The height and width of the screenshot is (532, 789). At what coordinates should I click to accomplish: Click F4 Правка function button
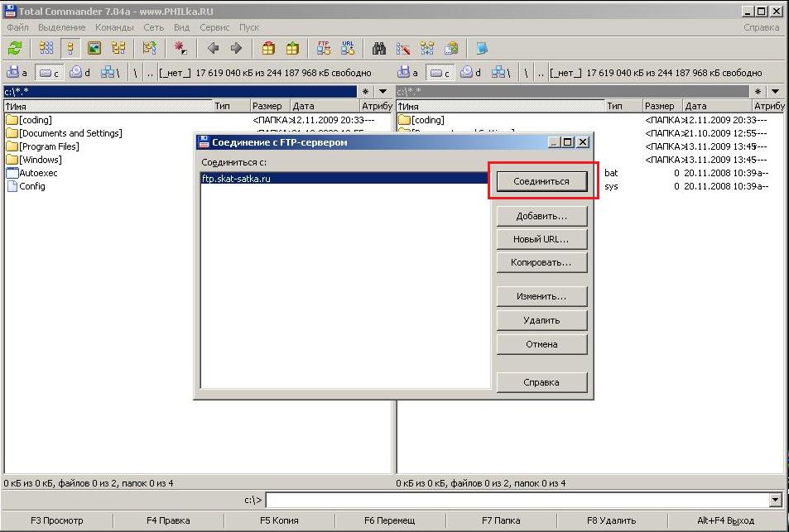(x=168, y=520)
